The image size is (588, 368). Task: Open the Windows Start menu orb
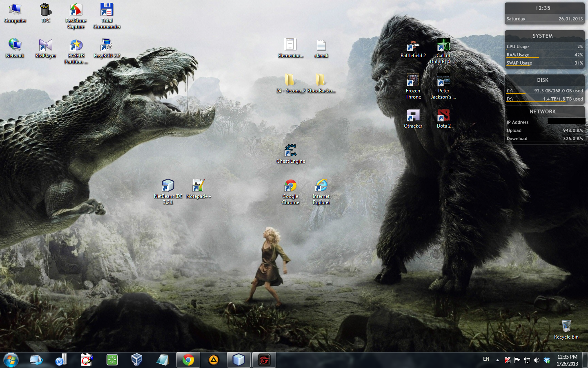[11, 360]
